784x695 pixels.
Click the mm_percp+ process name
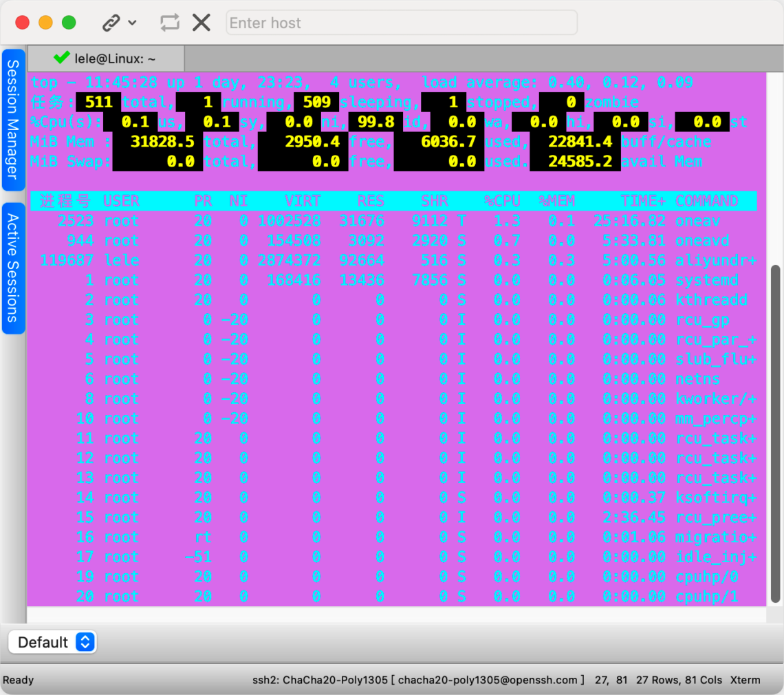point(716,418)
